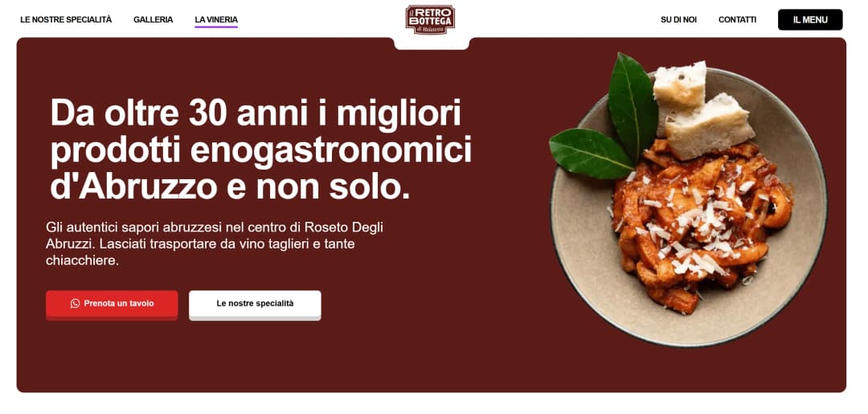Click the horizontal bay leaf beside the pasta

(x=591, y=154)
